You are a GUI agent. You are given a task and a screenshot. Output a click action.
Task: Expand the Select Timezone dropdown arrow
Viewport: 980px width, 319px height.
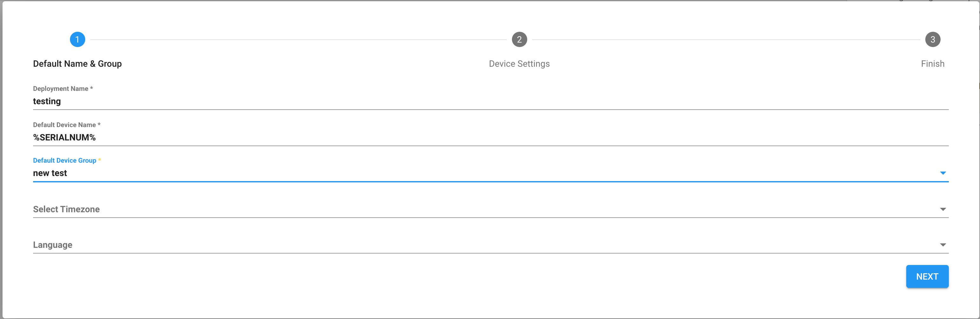pyautogui.click(x=943, y=209)
